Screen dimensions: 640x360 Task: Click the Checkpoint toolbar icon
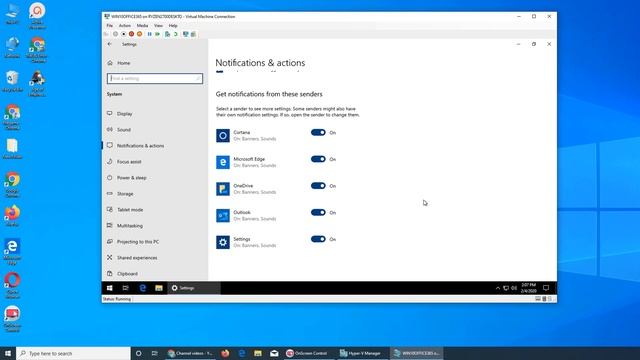coord(167,34)
